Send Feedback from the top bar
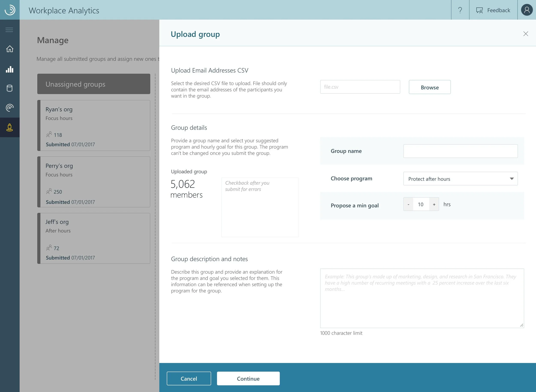 pos(493,10)
